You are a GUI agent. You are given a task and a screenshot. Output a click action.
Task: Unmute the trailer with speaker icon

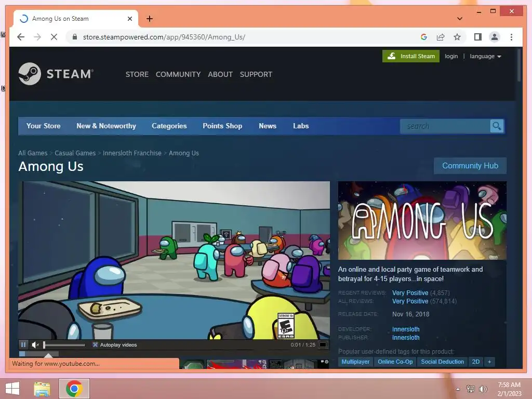tap(35, 345)
